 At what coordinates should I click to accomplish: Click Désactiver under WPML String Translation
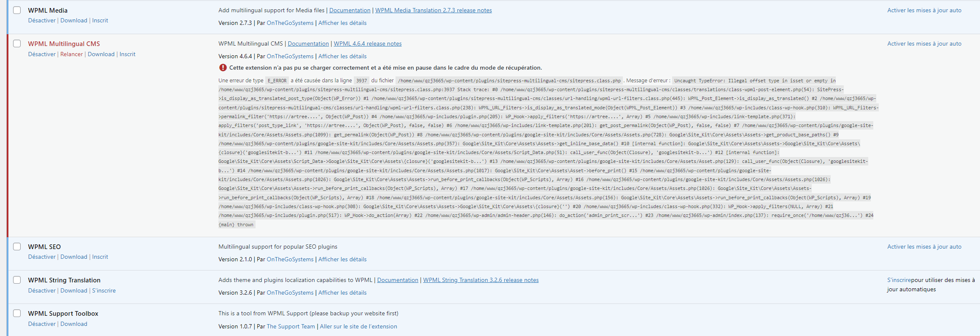tap(42, 290)
